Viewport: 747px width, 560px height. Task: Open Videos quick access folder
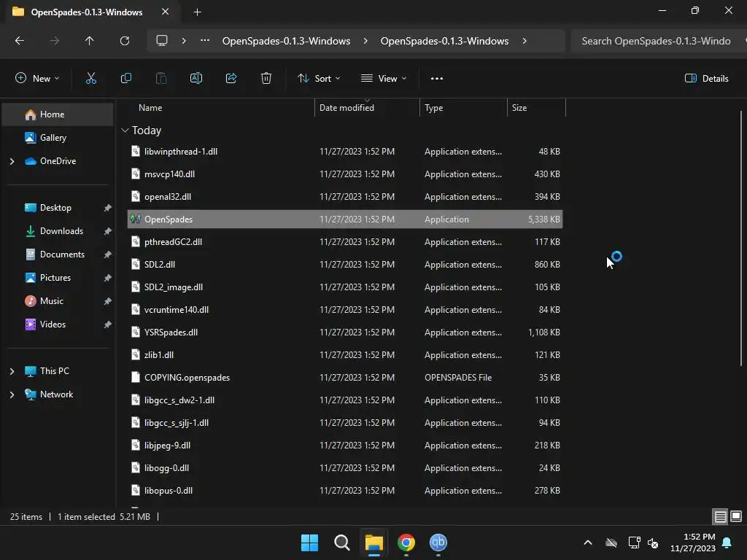[x=53, y=324]
